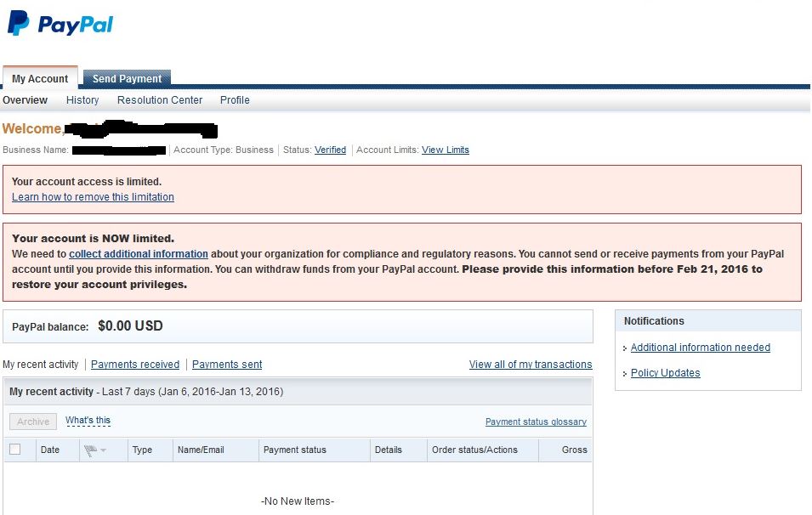Open the Profile sub-menu item
The image size is (812, 515).
(x=235, y=100)
